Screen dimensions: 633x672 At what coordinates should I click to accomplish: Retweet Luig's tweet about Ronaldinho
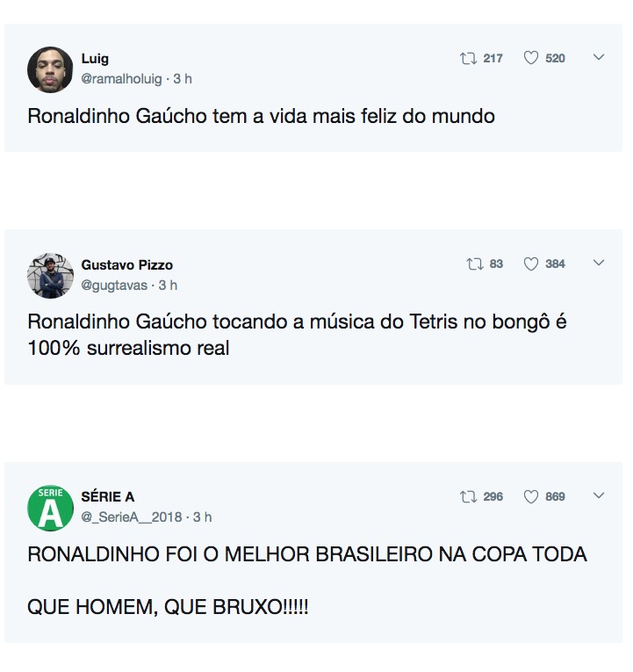click(x=469, y=59)
